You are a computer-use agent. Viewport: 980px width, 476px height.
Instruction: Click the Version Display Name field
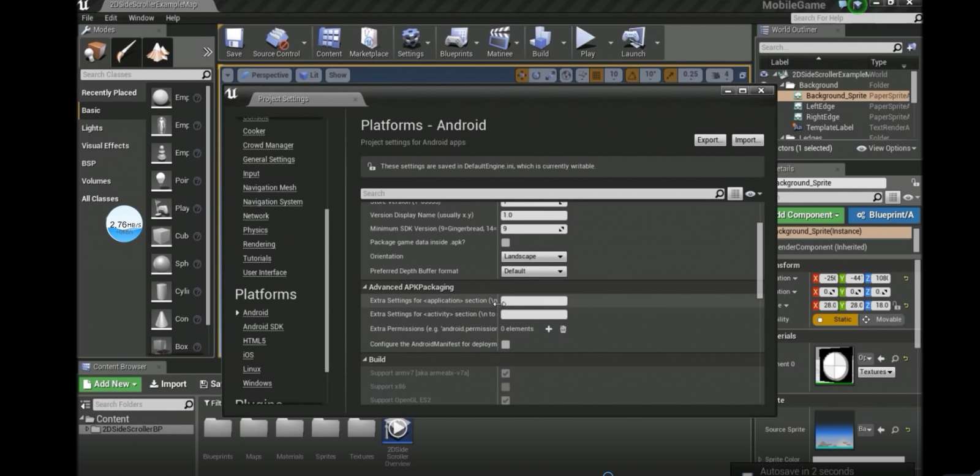pyautogui.click(x=533, y=216)
